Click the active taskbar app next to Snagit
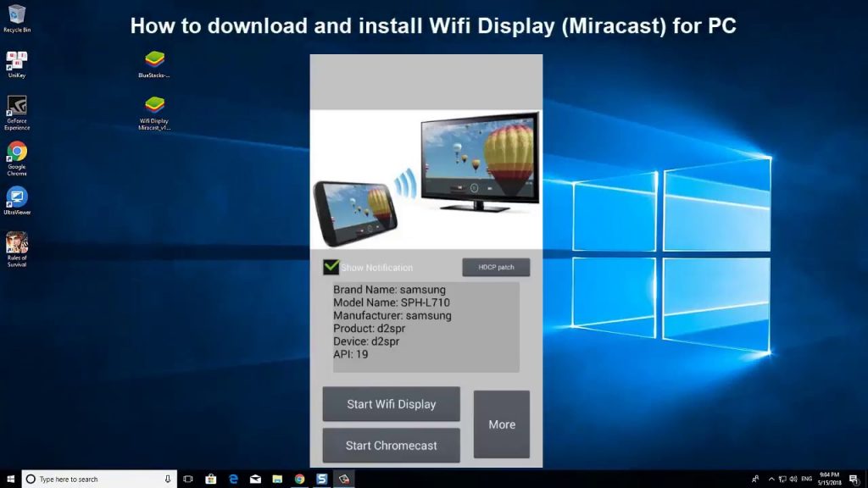868x488 pixels. 344,480
